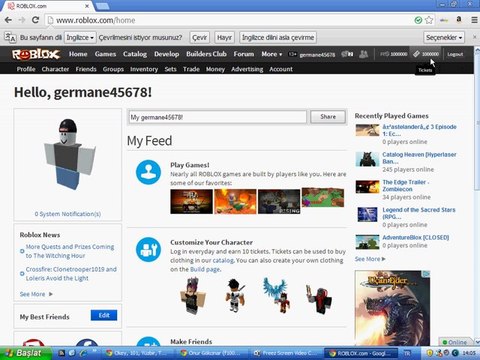
Task: Go to Groups in the sub-navigation
Action: point(113,69)
